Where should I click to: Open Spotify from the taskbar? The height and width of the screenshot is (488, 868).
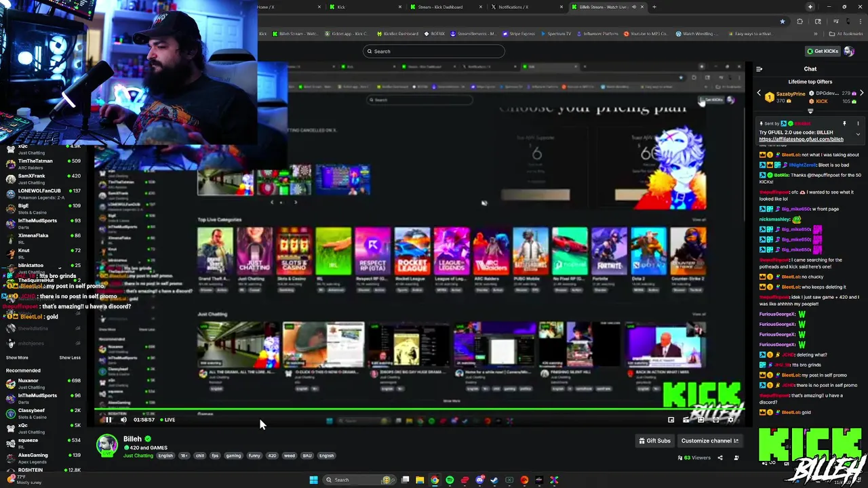450,480
